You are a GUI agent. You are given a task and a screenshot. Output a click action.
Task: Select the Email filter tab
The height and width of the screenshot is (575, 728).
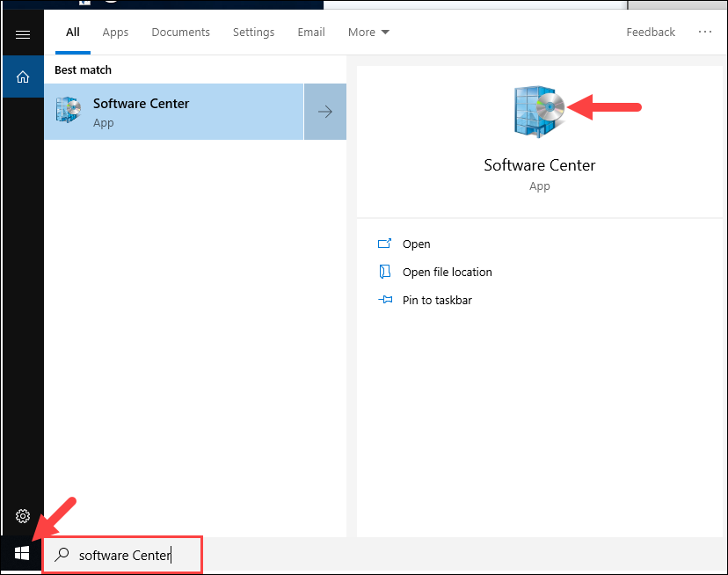point(311,32)
